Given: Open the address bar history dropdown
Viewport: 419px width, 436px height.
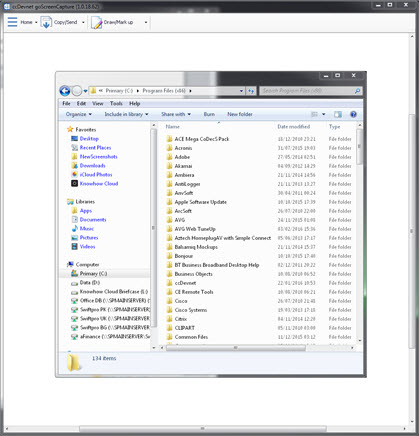Looking at the screenshot, I should click(x=241, y=91).
